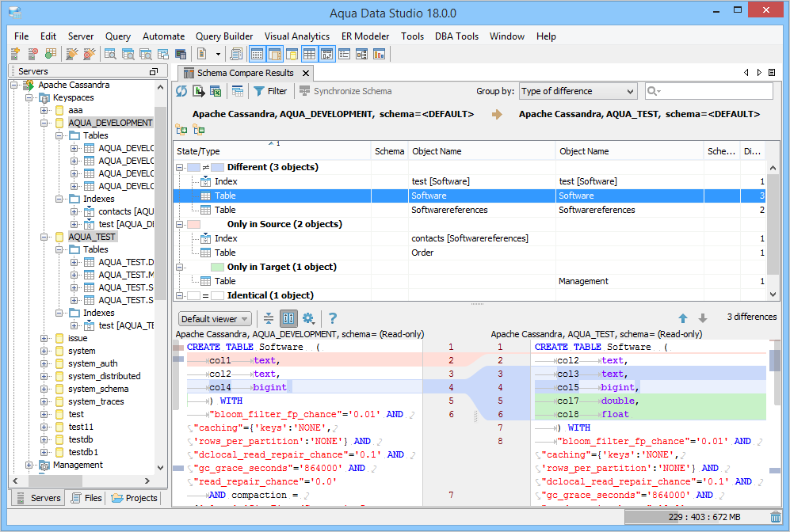Image resolution: width=790 pixels, height=532 pixels.
Task: Collapse the Only in Source group
Action: (x=179, y=224)
